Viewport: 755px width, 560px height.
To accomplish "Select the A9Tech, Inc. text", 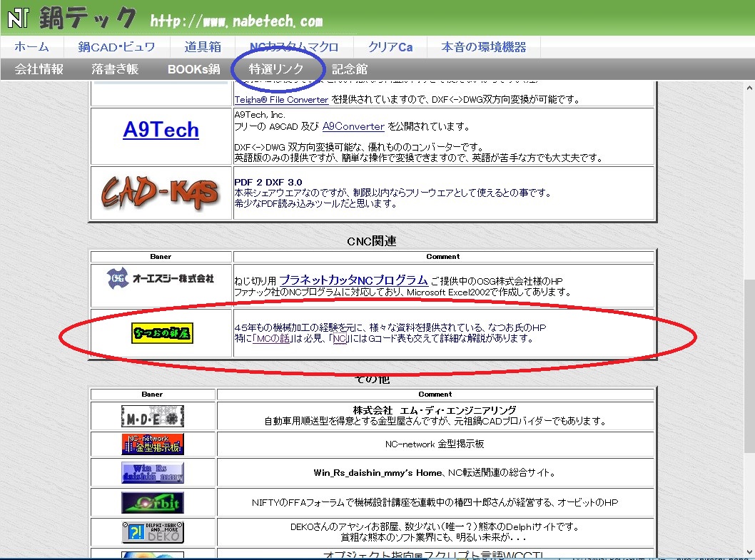I will coord(260,115).
